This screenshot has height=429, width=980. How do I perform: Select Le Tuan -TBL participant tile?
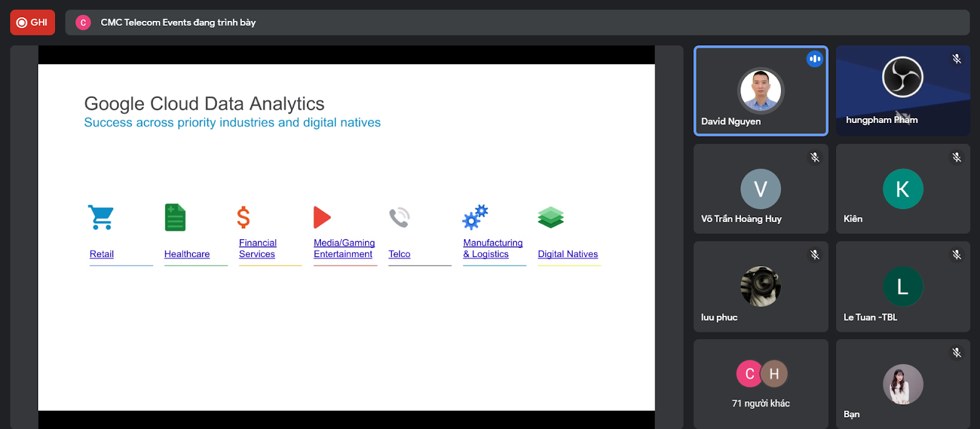(903, 286)
